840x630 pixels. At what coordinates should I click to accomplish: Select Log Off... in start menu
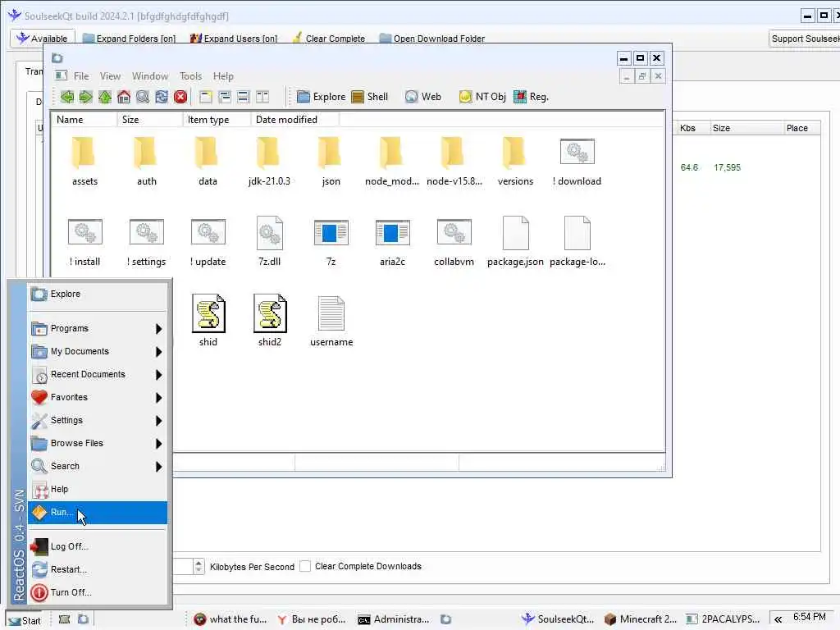point(98,546)
